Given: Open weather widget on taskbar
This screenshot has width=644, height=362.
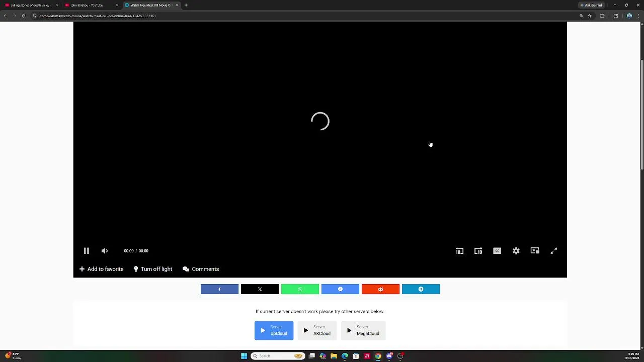Looking at the screenshot, I should tap(13, 356).
